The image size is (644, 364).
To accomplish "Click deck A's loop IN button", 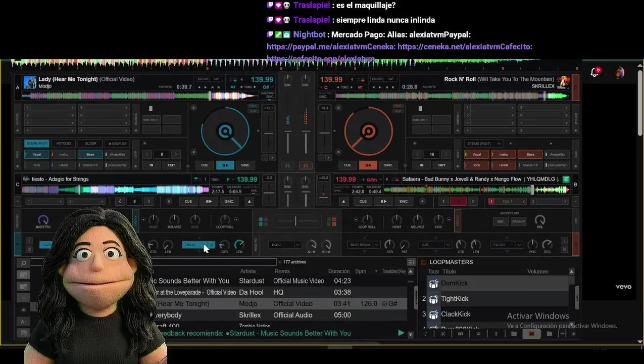I will tap(151, 165).
